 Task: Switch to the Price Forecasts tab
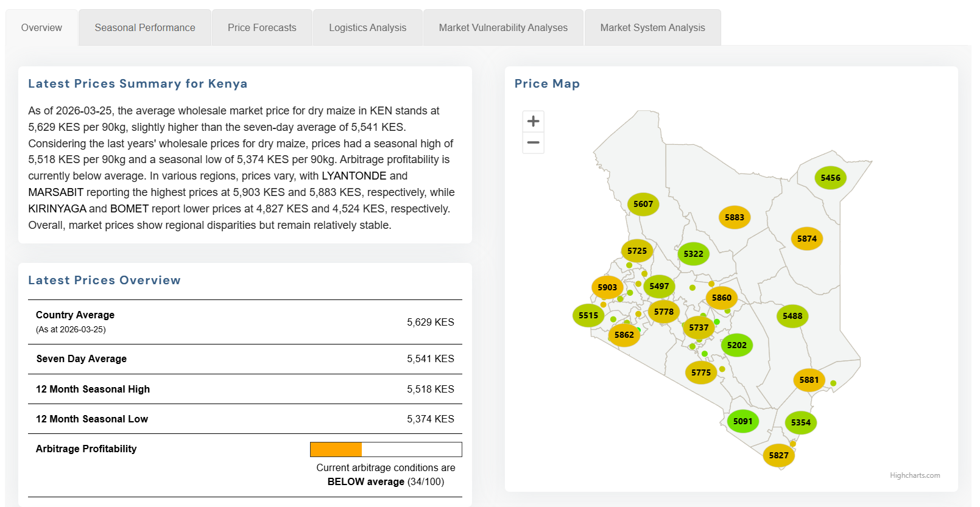(x=262, y=28)
